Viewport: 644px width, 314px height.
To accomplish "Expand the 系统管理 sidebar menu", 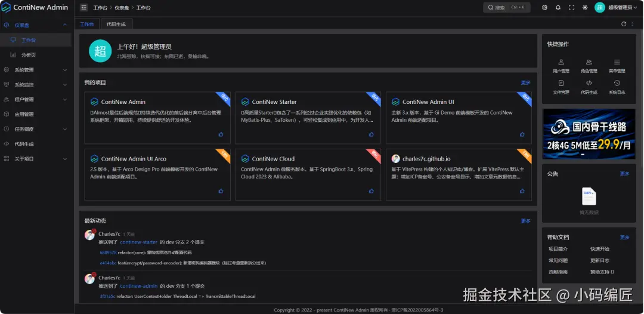I will (35, 70).
